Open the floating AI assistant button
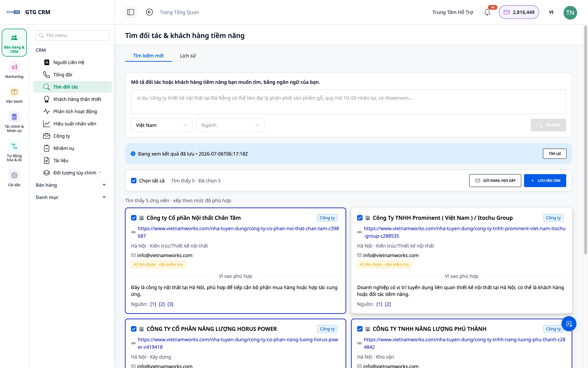Viewport: 588px width, 368px height. [569, 324]
